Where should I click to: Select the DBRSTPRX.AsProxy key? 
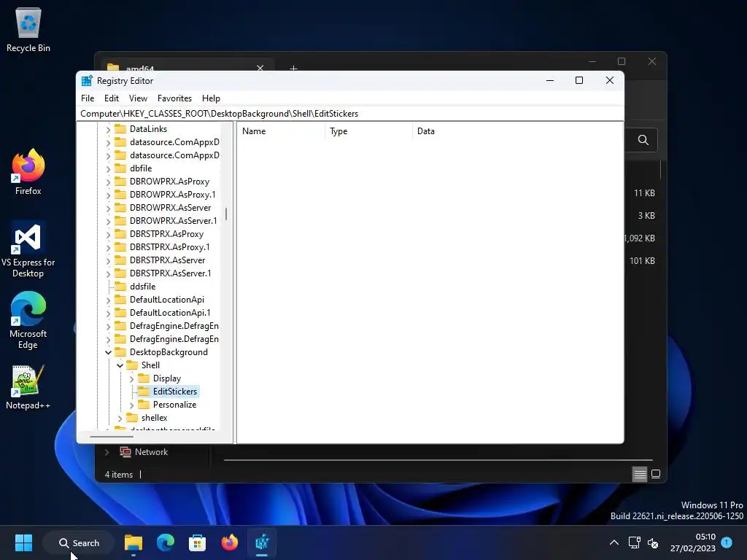tap(166, 234)
